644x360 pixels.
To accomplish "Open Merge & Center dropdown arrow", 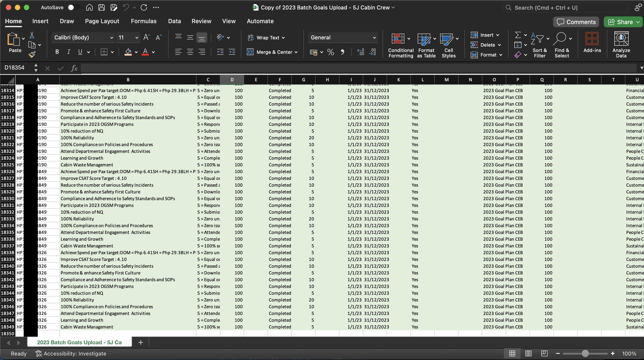I will pos(296,52).
